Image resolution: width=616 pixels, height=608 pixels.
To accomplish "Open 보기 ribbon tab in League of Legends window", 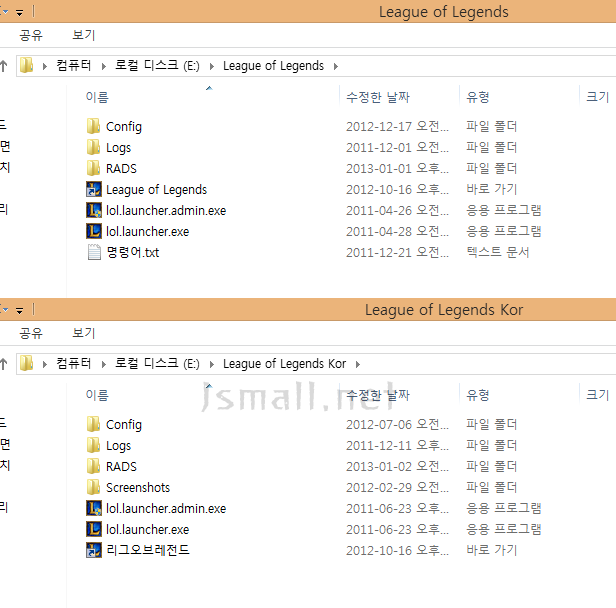I will point(83,35).
